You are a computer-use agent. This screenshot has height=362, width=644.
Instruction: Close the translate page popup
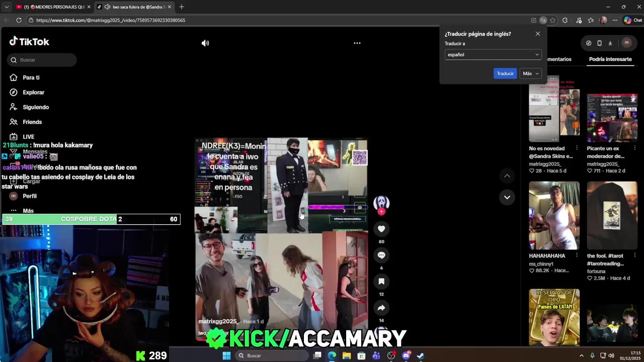click(537, 34)
